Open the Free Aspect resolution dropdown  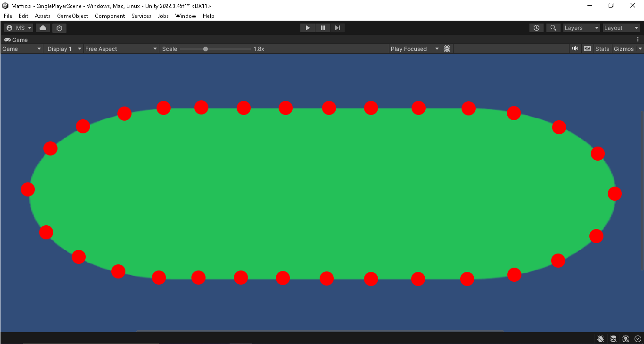[x=120, y=48]
